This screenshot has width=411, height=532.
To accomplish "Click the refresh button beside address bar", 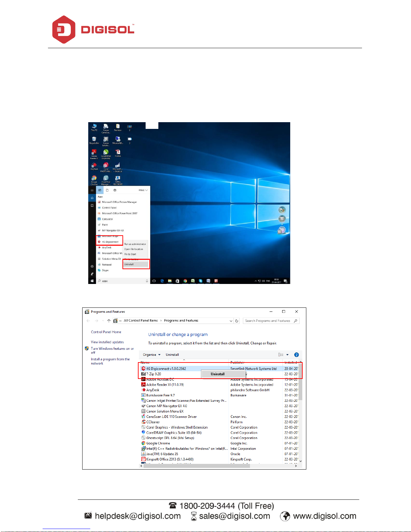I will tap(237, 321).
